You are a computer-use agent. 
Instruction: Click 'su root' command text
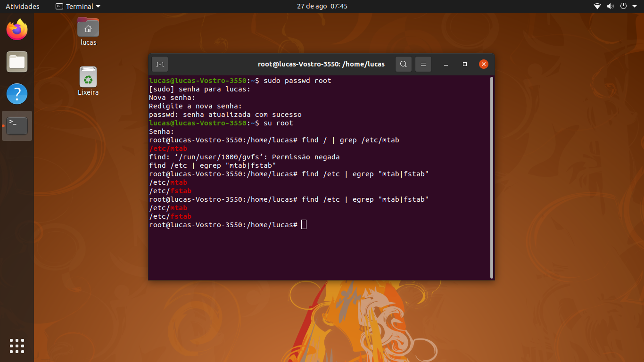278,123
